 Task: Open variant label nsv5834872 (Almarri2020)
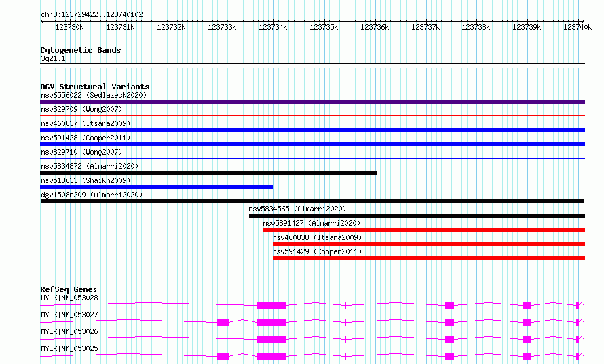click(90, 166)
